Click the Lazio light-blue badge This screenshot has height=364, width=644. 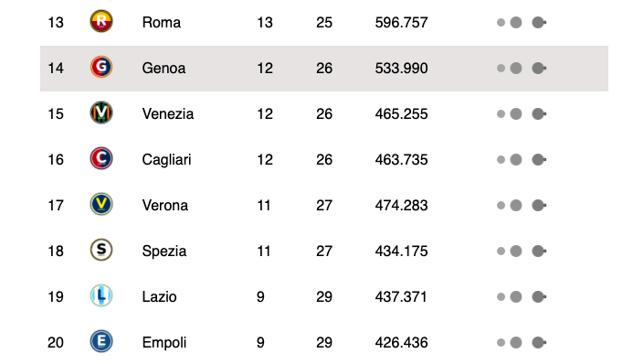point(101,295)
